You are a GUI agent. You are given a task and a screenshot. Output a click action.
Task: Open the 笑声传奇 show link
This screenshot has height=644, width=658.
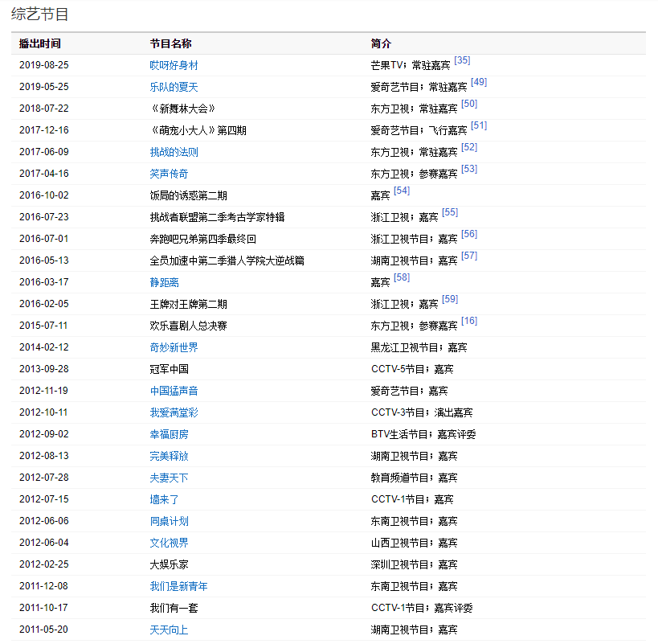point(169,174)
